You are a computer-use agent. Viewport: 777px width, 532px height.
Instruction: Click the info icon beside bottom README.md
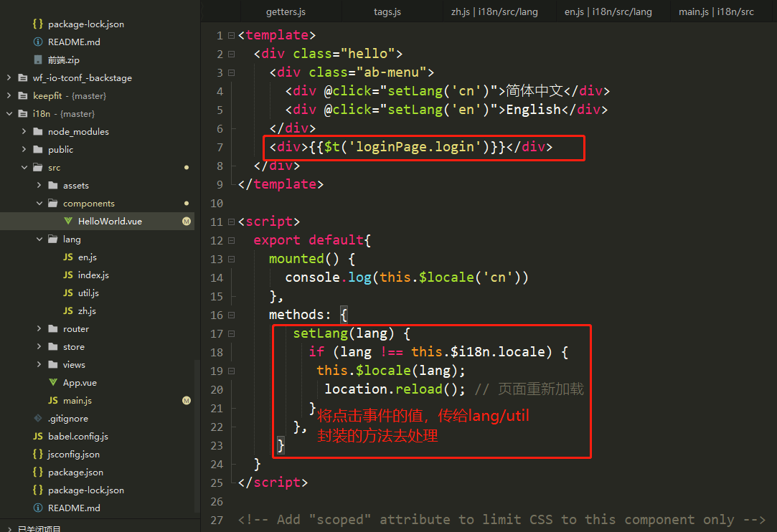click(37, 508)
